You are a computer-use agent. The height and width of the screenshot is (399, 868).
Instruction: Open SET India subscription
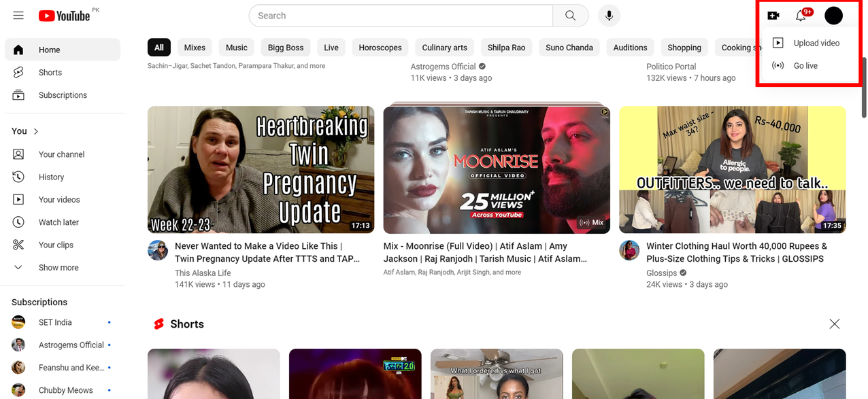(x=63, y=322)
